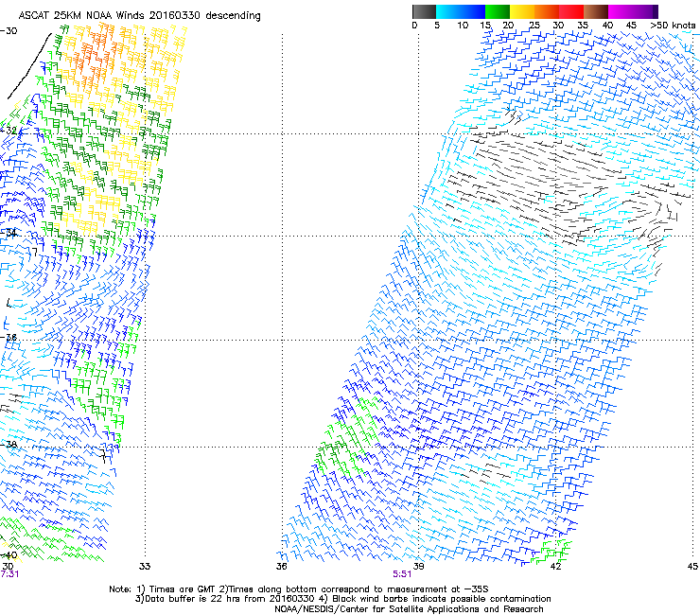
Task: Click the '-38' latitude axis label
Action: (x=9, y=445)
